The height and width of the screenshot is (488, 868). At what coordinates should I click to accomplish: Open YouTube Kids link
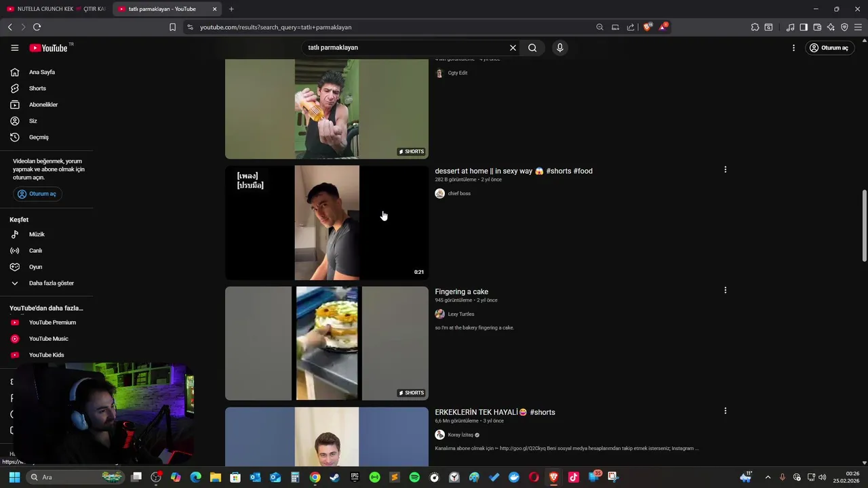(46, 355)
